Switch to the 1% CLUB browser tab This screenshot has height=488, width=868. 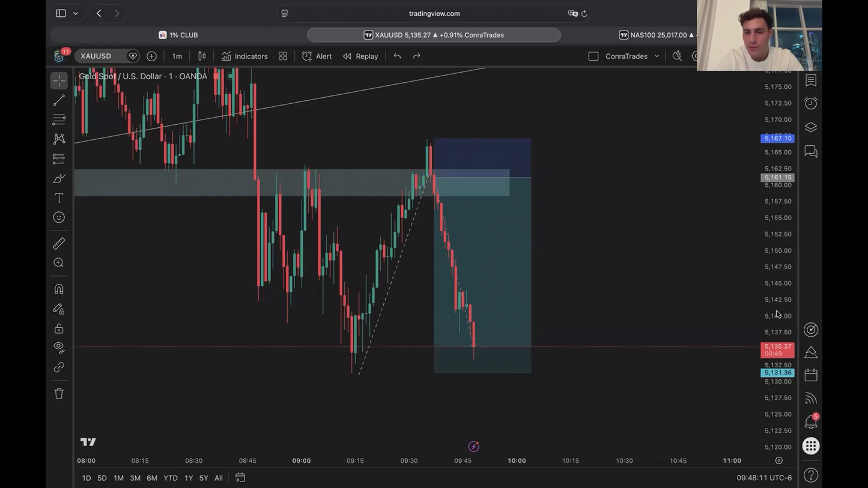[x=178, y=35]
